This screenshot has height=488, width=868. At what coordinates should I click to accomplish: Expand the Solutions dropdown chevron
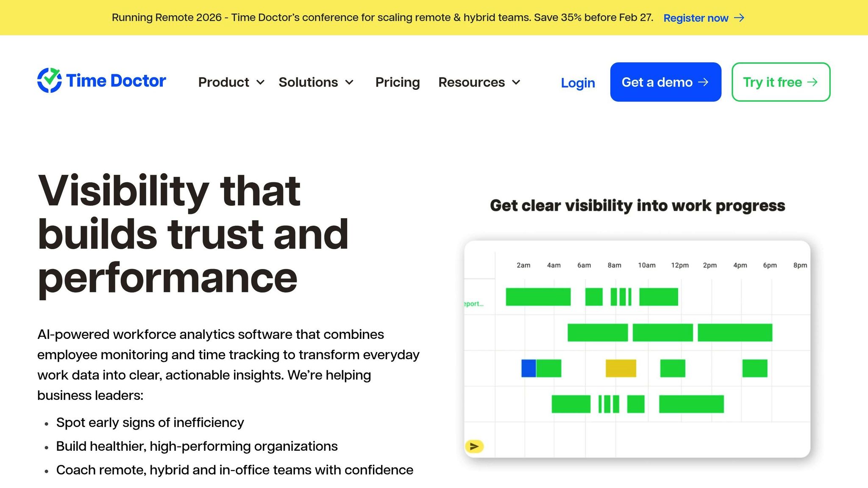pyautogui.click(x=349, y=83)
